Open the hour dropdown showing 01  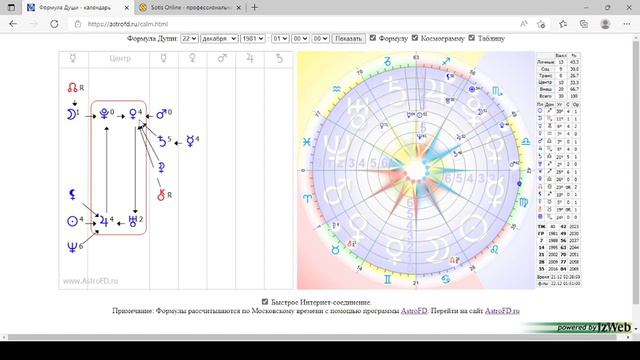pos(280,38)
